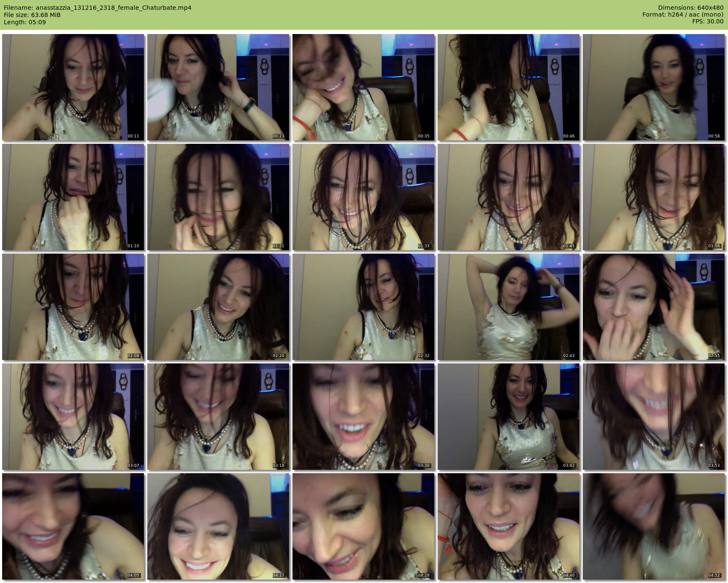Choose the thumbnail at 01:33
The width and height of the screenshot is (728, 583).
(x=364, y=197)
